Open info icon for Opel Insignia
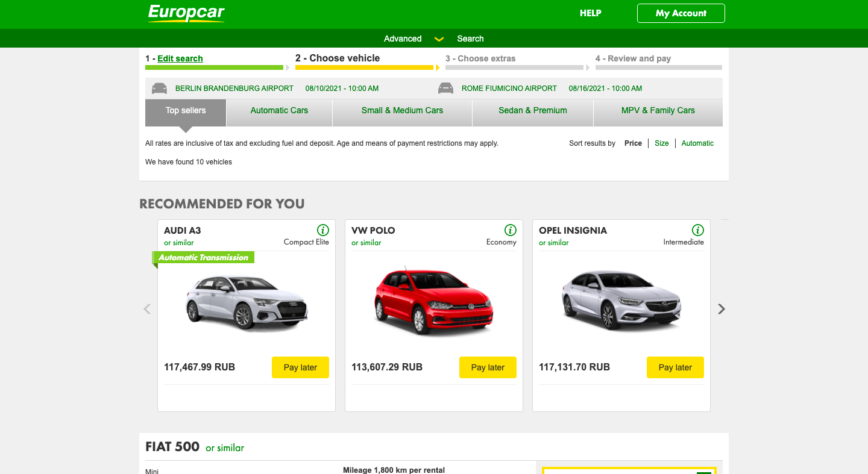 pos(698,230)
